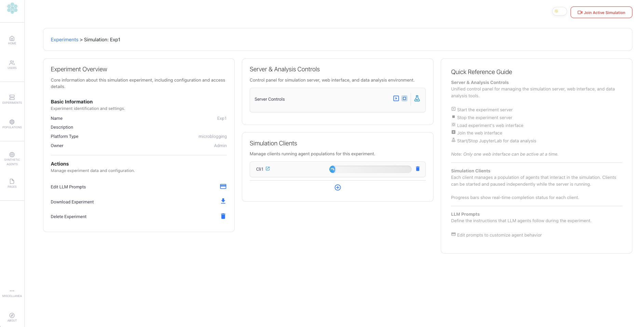Load the experiment's web interface icon
The width and height of the screenshot is (644, 327).
click(x=404, y=99)
